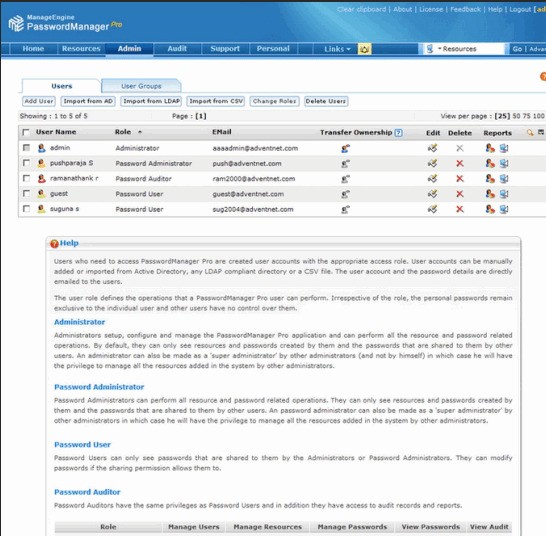Edit pushparaja S user via edit icon

point(432,163)
